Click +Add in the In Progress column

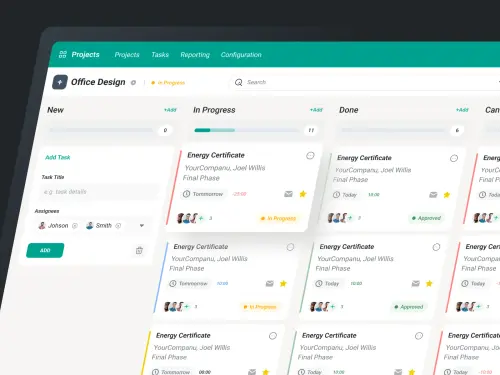coord(316,110)
